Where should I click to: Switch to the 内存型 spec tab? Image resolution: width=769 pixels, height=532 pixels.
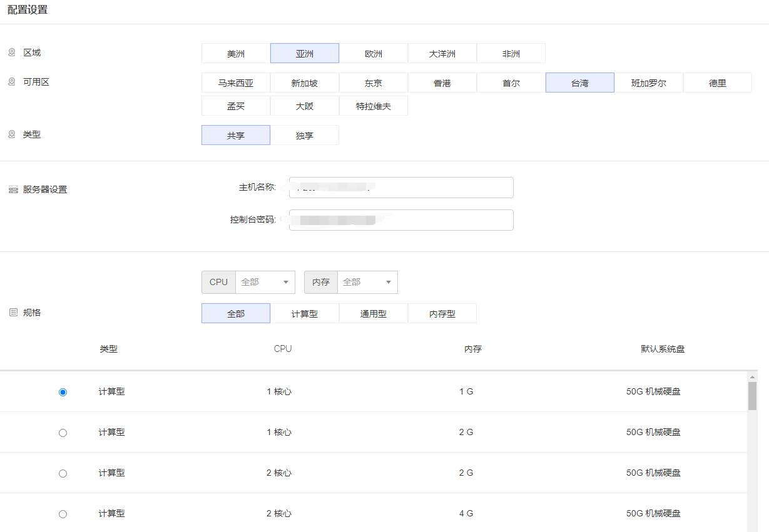click(x=442, y=314)
